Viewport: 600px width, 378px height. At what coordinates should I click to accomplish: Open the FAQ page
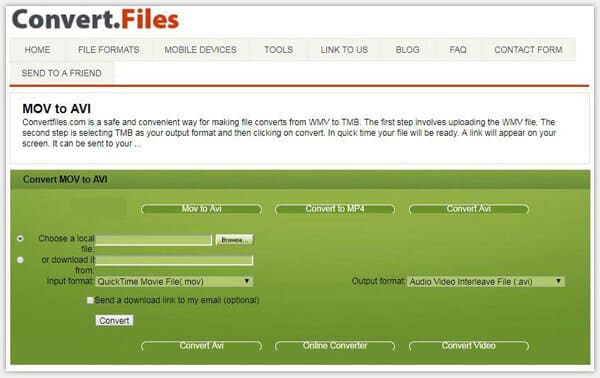coord(458,50)
